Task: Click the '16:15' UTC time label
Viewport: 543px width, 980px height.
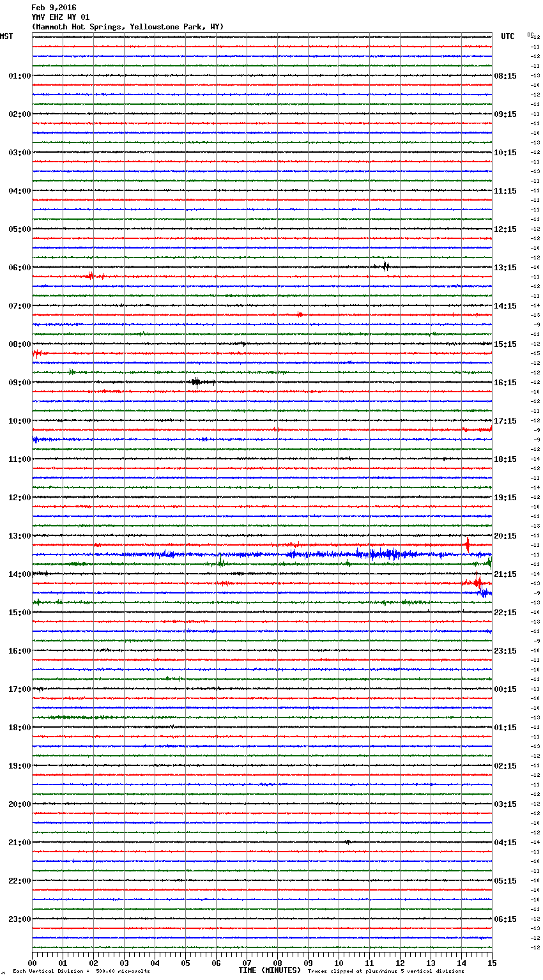Action: 505,383
